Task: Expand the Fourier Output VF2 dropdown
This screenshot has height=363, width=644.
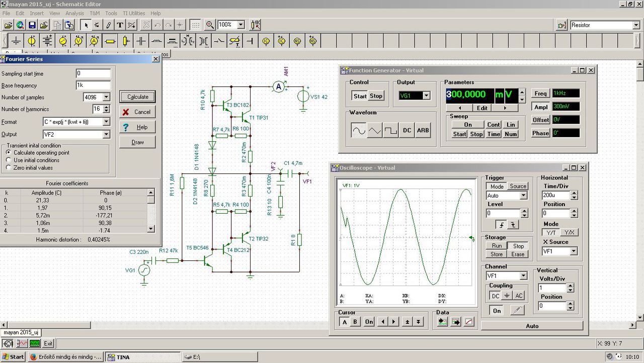Action: (106, 134)
